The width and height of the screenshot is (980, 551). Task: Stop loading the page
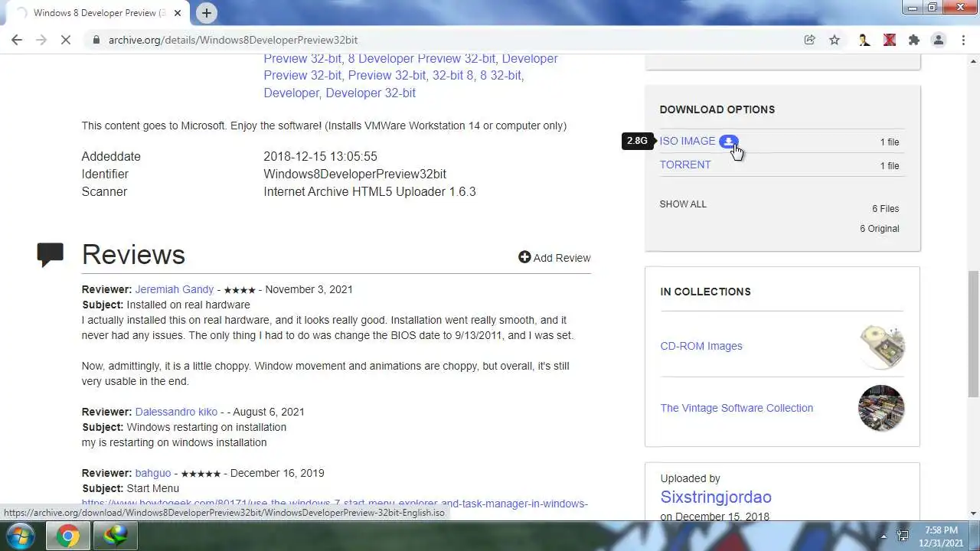click(66, 40)
